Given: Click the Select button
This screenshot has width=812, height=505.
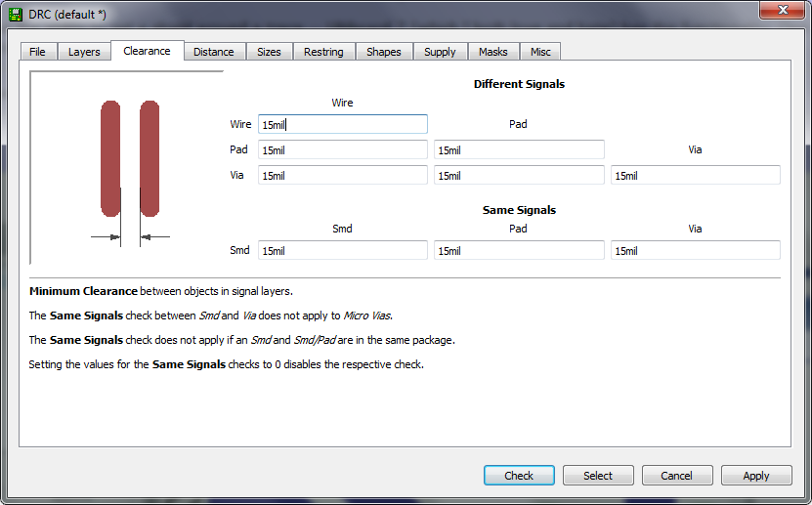Looking at the screenshot, I should tap(598, 475).
